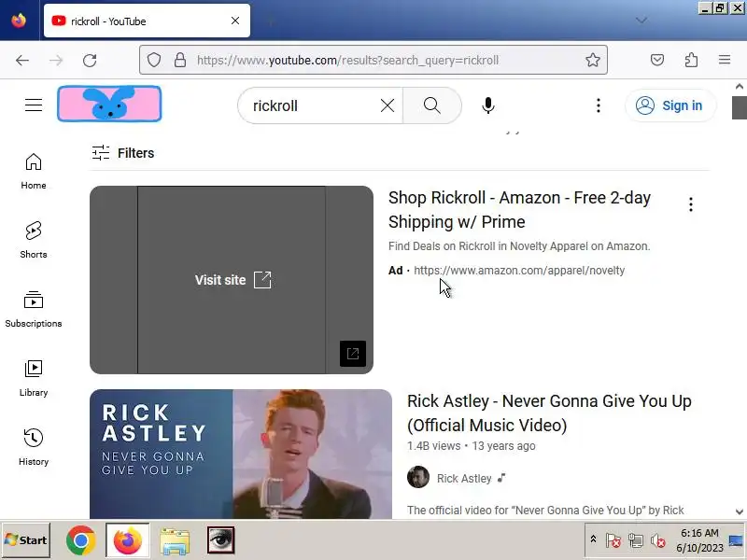Click the page scrollbar down arrow

(x=739, y=511)
